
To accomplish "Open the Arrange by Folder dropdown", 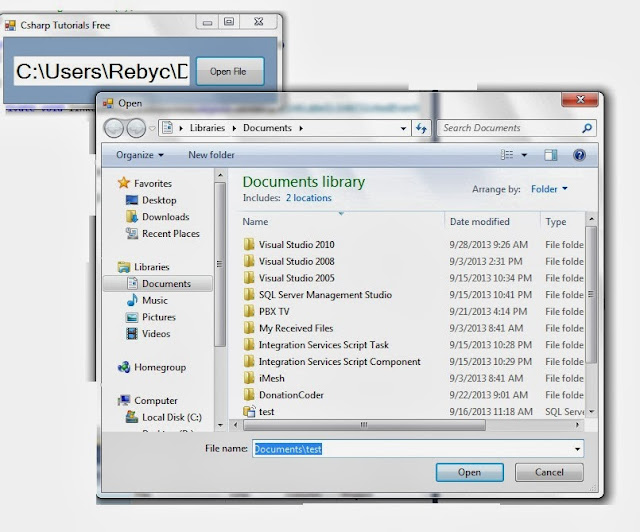I will 549,189.
